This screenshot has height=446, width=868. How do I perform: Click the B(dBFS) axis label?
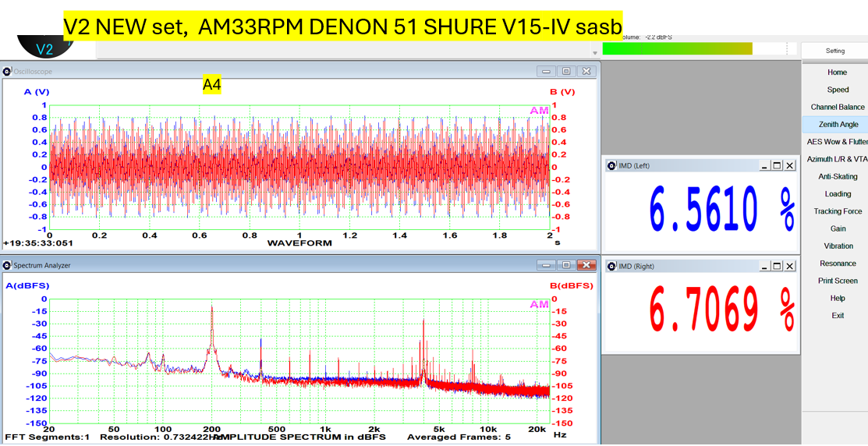572,286
